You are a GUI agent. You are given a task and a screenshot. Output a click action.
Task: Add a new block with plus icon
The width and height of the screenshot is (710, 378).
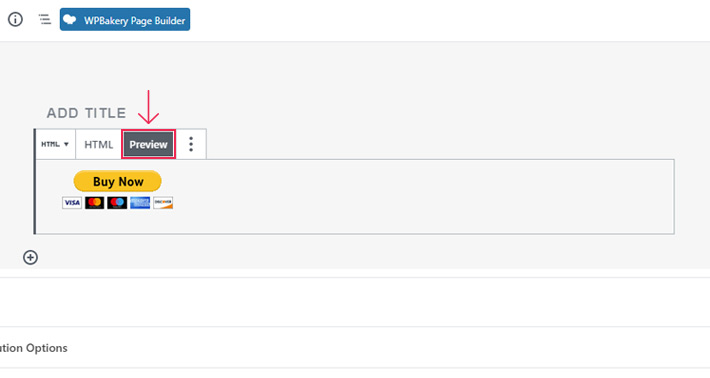click(30, 258)
